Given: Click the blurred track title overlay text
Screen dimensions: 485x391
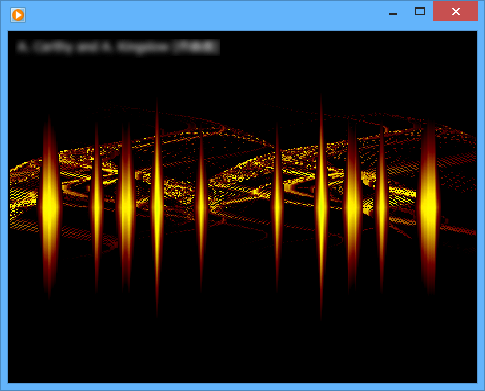Looking at the screenshot, I should (118, 47).
